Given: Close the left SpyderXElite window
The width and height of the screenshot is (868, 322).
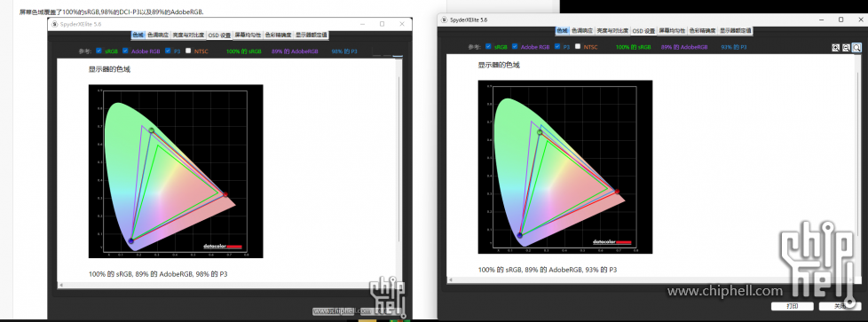Looking at the screenshot, I should pyautogui.click(x=402, y=24).
